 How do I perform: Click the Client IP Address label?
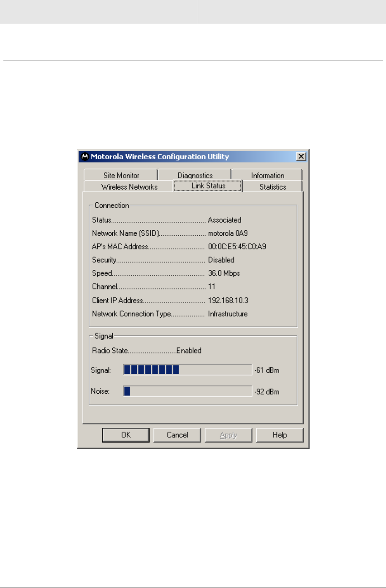(x=117, y=300)
